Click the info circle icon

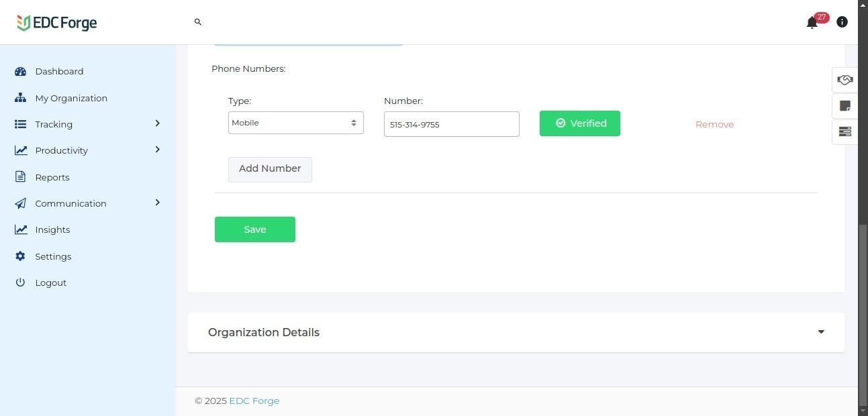coord(842,22)
